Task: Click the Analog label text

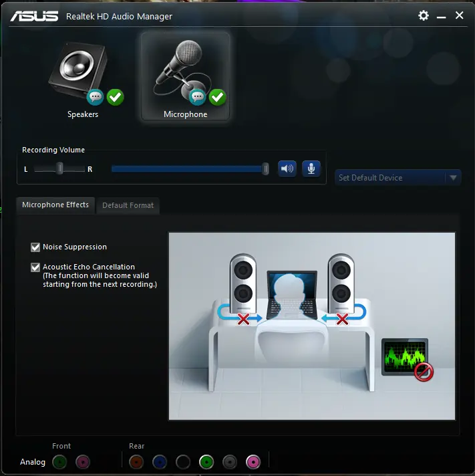Action: pos(33,462)
